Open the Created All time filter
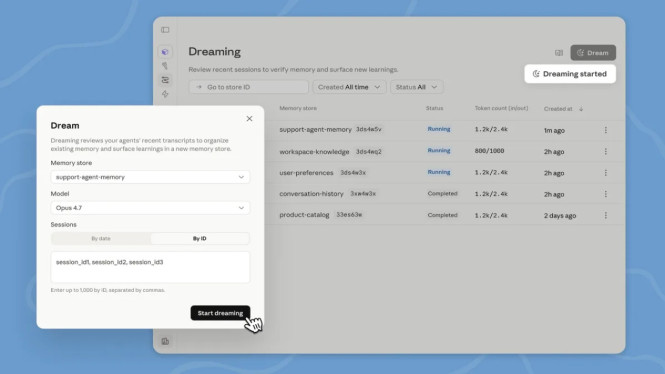The image size is (665, 374). pyautogui.click(x=349, y=87)
